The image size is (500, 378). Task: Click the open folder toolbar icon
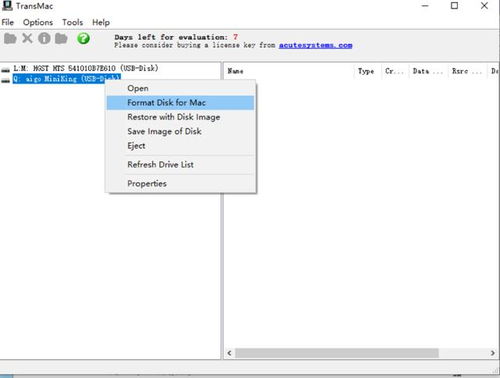[x=10, y=39]
